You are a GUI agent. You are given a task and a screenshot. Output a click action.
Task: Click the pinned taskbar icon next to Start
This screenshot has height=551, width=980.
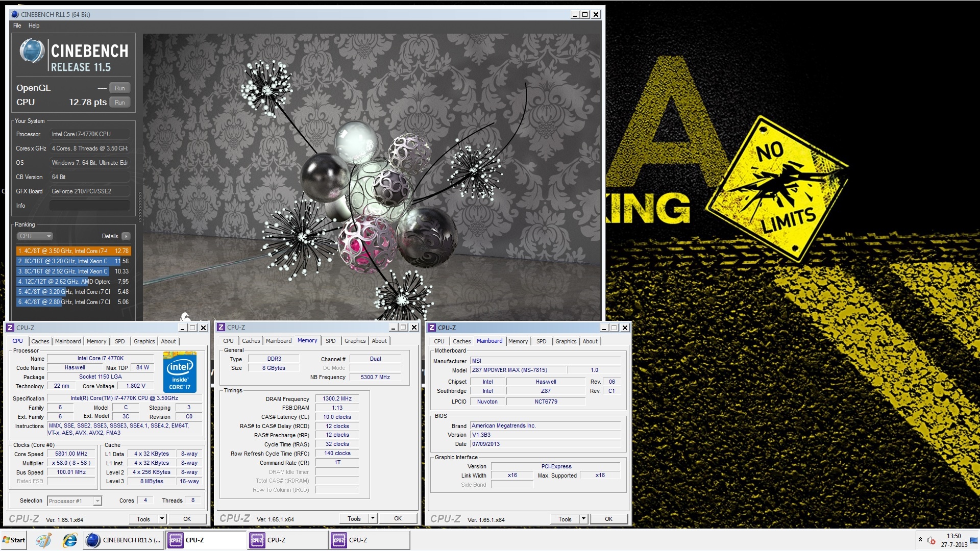(44, 540)
